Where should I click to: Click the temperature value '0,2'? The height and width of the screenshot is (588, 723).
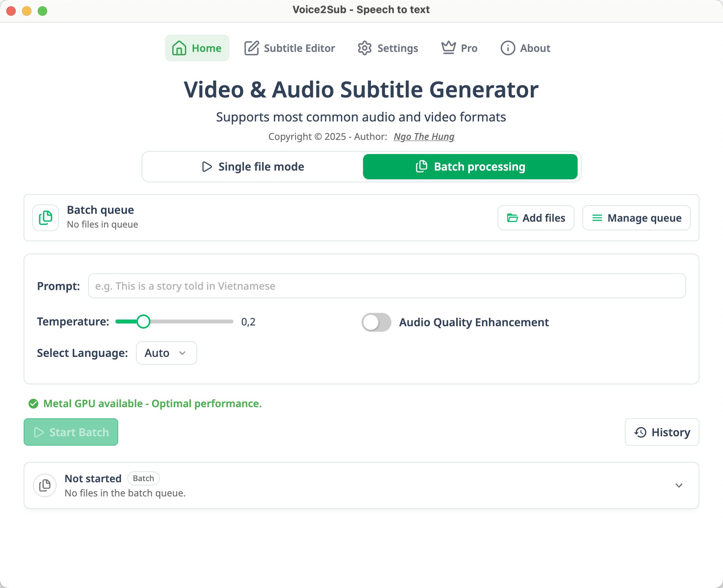coord(248,322)
